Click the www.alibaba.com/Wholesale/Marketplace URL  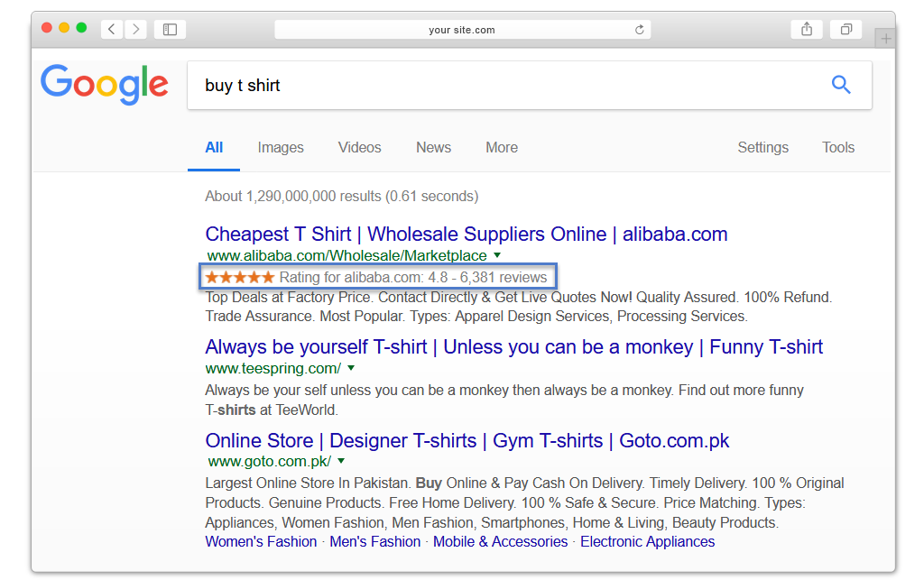[x=347, y=255]
